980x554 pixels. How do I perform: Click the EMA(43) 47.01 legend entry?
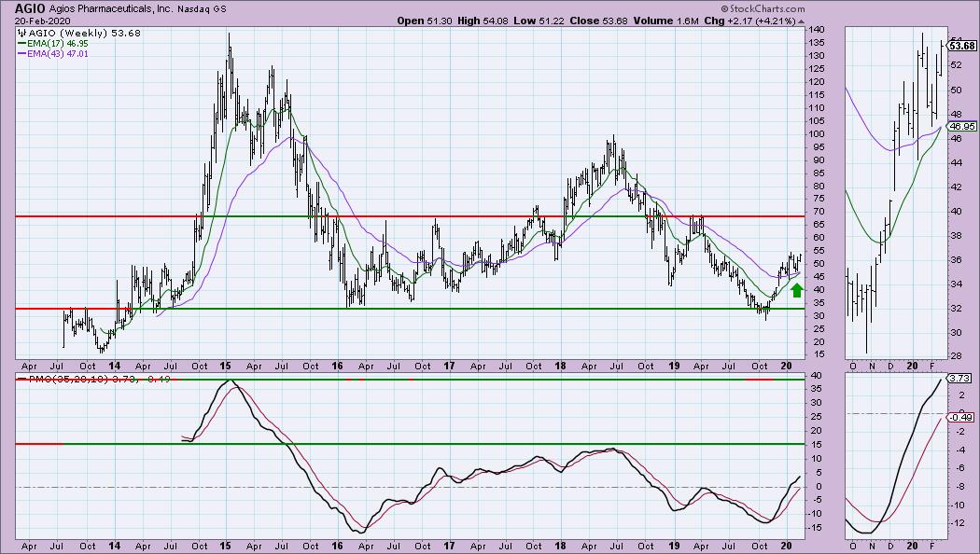coord(53,54)
